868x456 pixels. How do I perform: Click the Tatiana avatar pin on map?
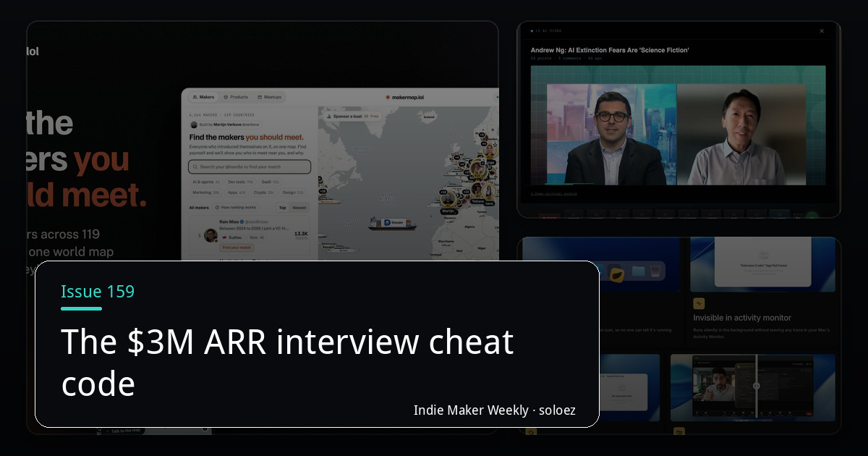pos(477,190)
